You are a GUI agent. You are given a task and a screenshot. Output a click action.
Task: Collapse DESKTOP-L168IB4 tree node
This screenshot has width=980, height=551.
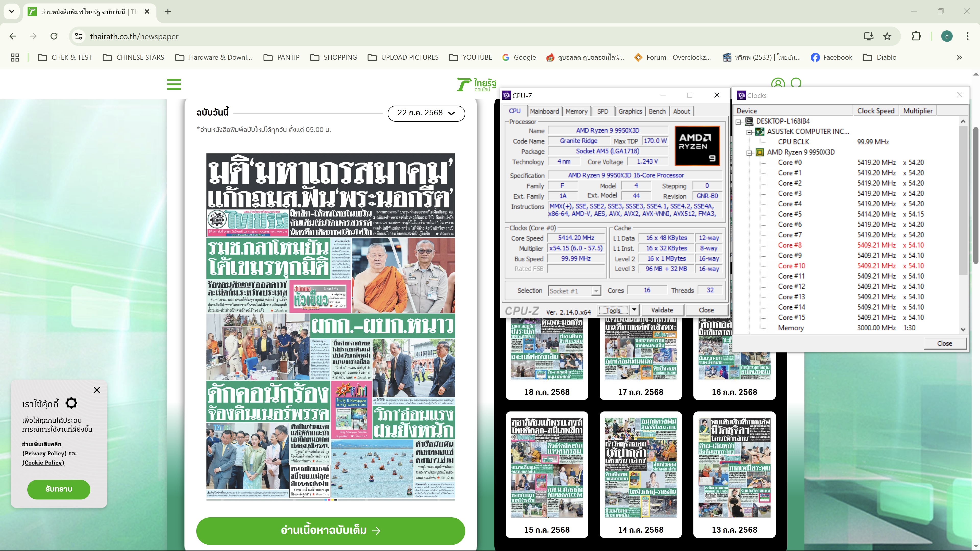[738, 122]
